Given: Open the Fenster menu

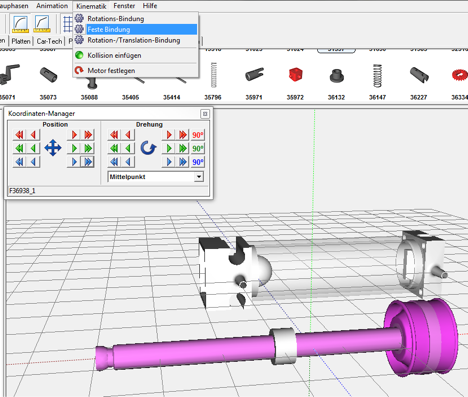Looking at the screenshot, I should 124,6.
